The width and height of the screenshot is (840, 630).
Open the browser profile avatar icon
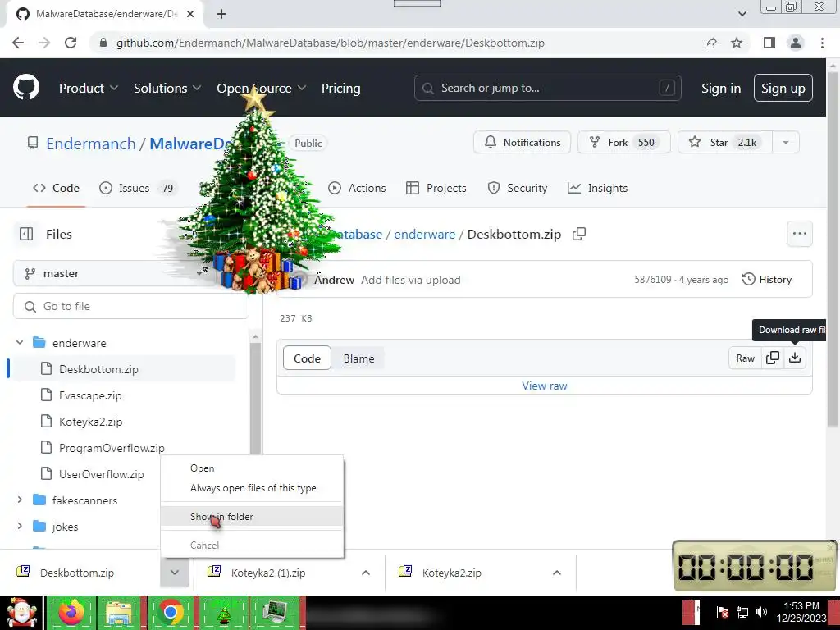pyautogui.click(x=796, y=43)
